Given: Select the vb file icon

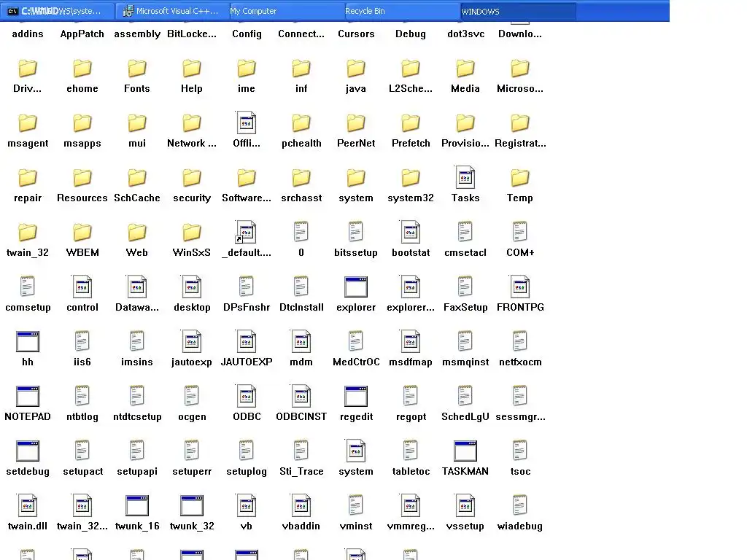Looking at the screenshot, I should 247,506.
